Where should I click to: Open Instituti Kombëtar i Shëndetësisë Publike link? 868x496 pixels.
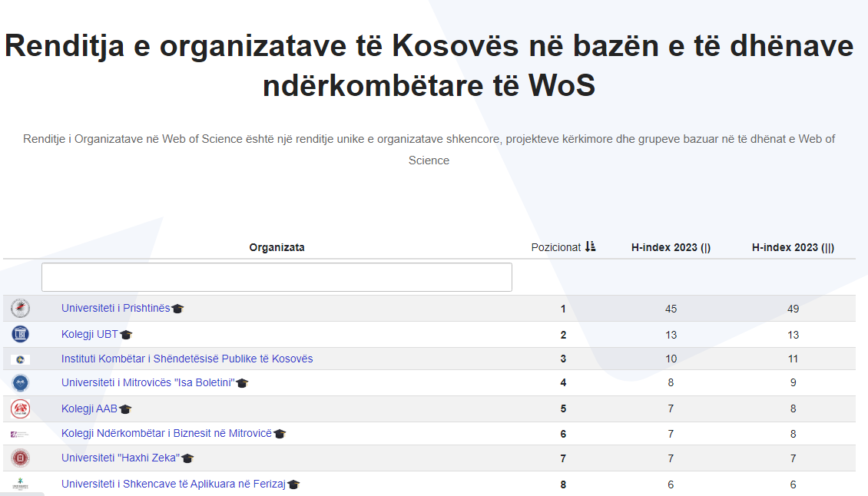[187, 359]
